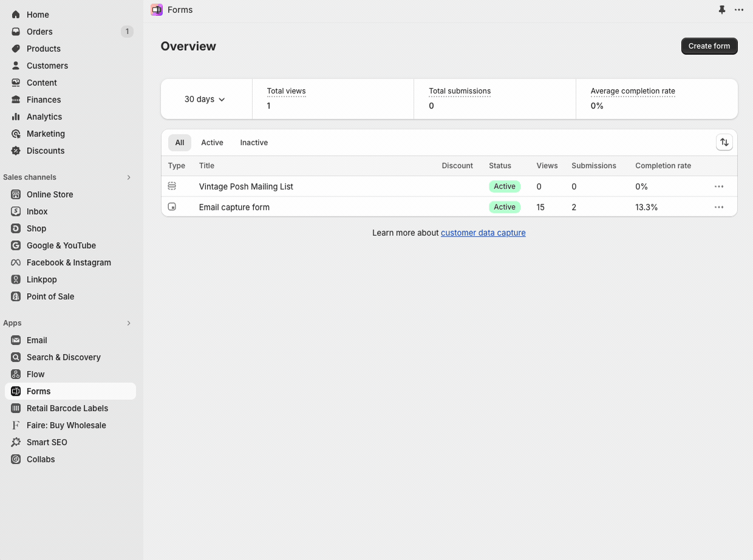The height and width of the screenshot is (560, 753).
Task: Click the Orders badge showing one order
Action: tap(127, 31)
